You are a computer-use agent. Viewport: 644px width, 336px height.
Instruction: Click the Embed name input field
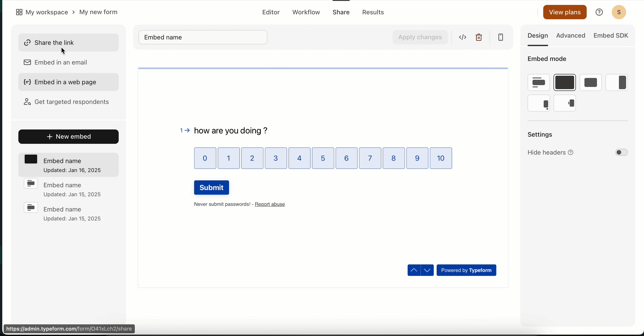203,37
